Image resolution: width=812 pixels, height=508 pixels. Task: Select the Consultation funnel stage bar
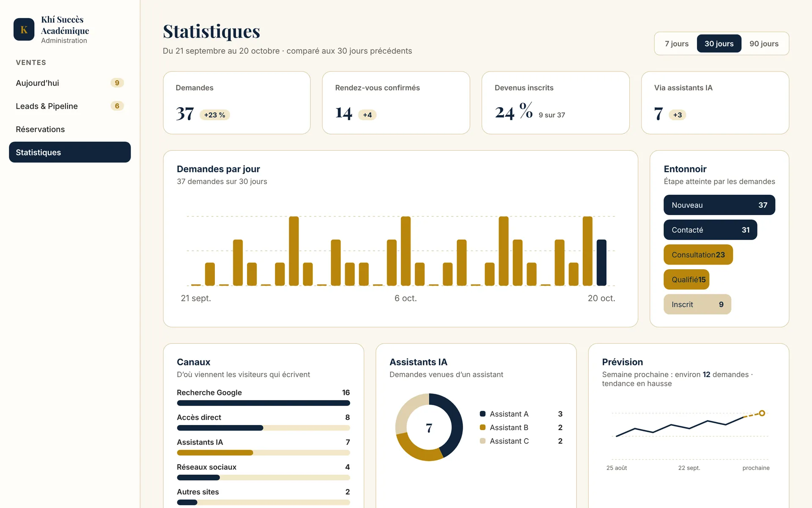pos(698,254)
